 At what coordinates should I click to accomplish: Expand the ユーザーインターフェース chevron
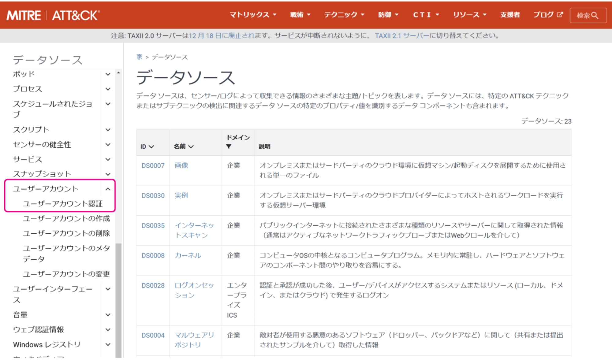pos(108,289)
